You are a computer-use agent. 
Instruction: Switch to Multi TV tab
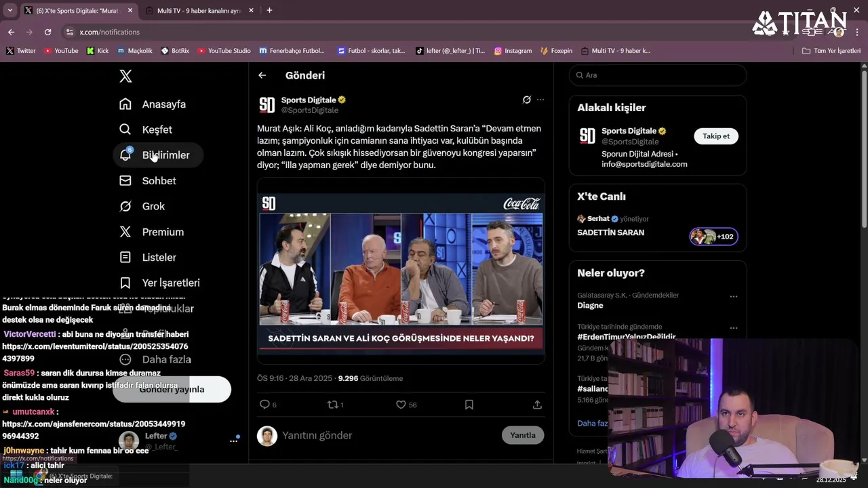tap(199, 10)
